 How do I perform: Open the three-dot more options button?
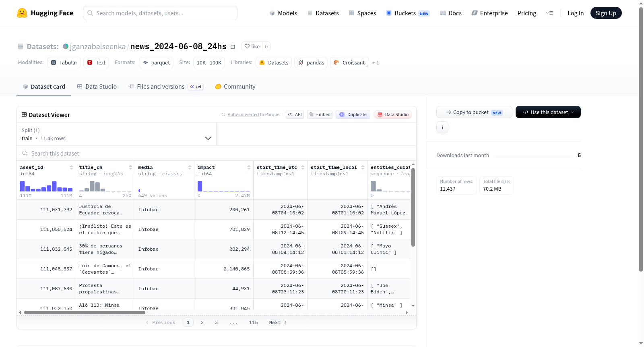[x=442, y=127]
